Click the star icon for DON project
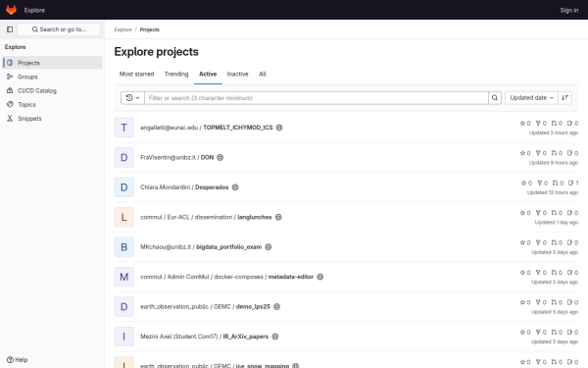This screenshot has width=588, height=368. tap(522, 153)
